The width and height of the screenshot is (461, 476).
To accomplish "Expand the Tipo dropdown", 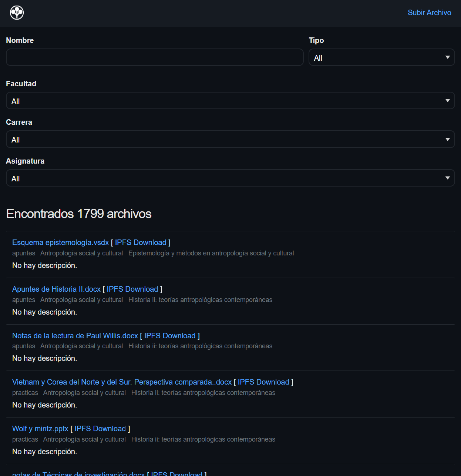I will click(x=381, y=57).
